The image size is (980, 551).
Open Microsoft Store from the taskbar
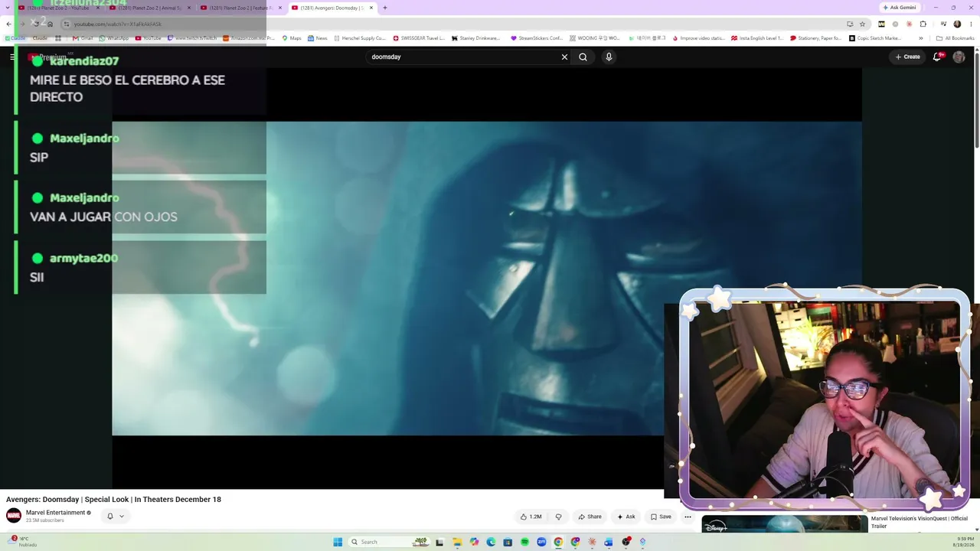508,542
